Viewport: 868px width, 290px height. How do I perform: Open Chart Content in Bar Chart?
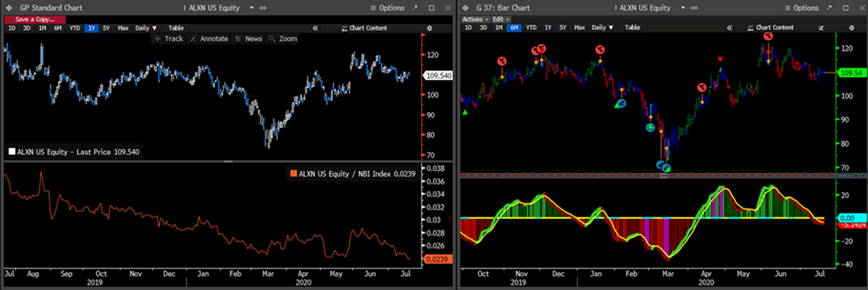click(770, 28)
